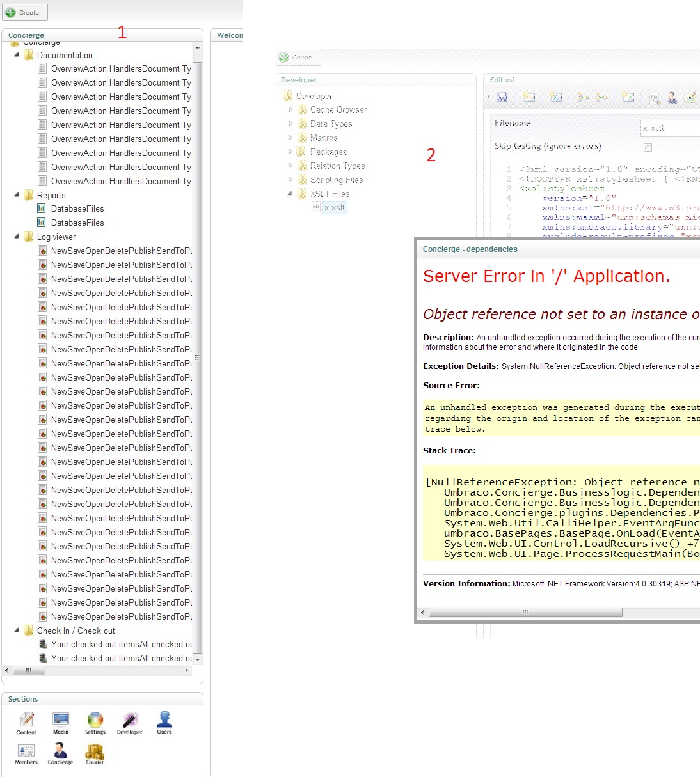
Task: Expand the Cache Browser node
Action: (x=290, y=109)
